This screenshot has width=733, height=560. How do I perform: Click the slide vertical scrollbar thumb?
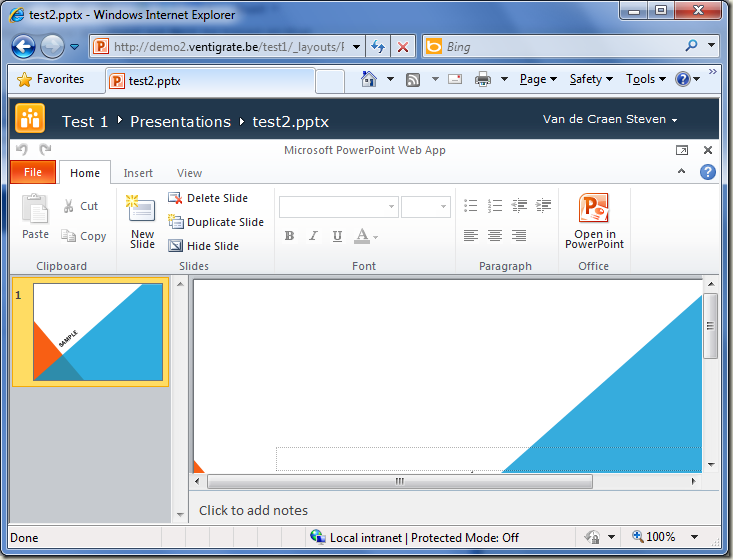point(710,326)
